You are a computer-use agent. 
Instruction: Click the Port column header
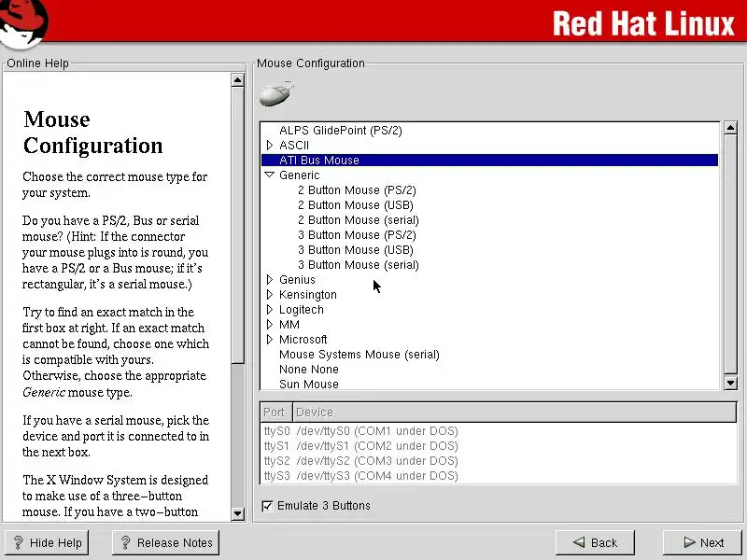[275, 412]
